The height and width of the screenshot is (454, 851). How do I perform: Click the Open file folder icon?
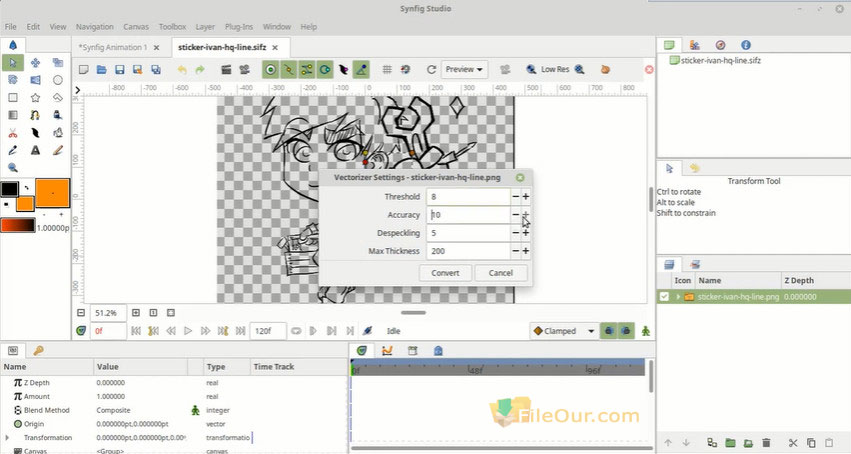pyautogui.click(x=101, y=69)
